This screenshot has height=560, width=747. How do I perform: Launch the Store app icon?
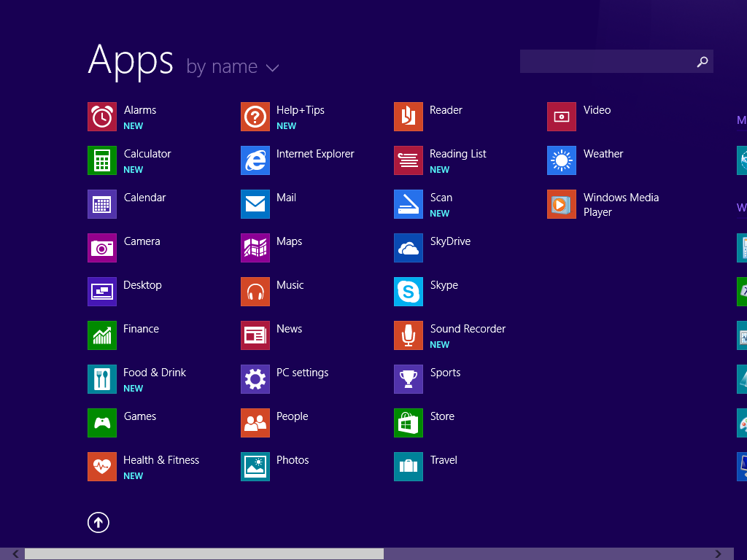tap(409, 423)
